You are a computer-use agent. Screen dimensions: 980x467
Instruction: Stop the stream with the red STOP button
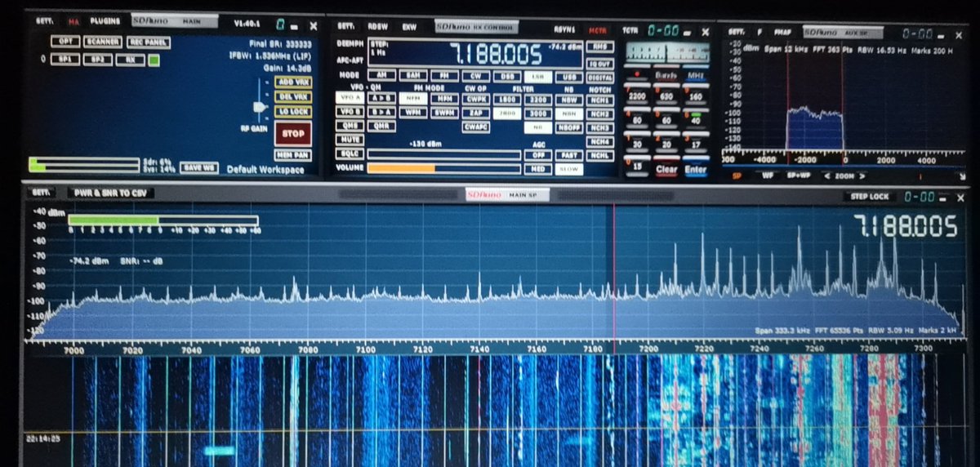pyautogui.click(x=293, y=133)
